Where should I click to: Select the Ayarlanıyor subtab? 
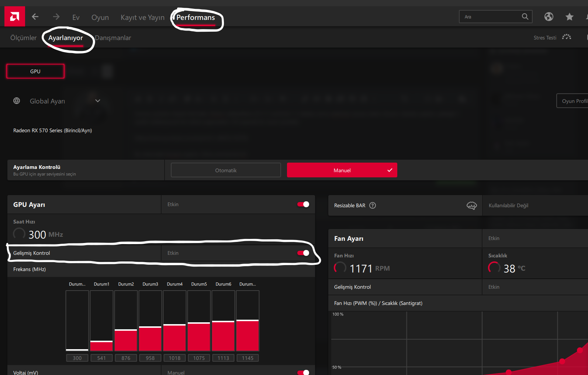pos(66,38)
